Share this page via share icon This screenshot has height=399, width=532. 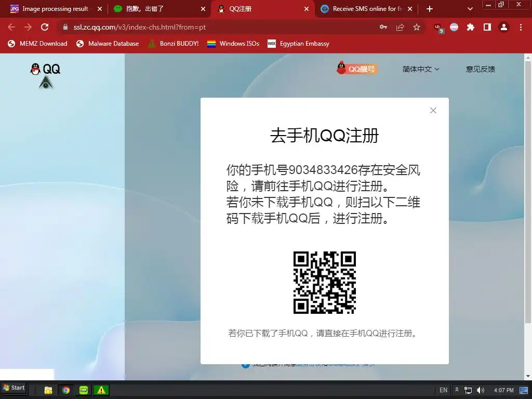(x=400, y=27)
